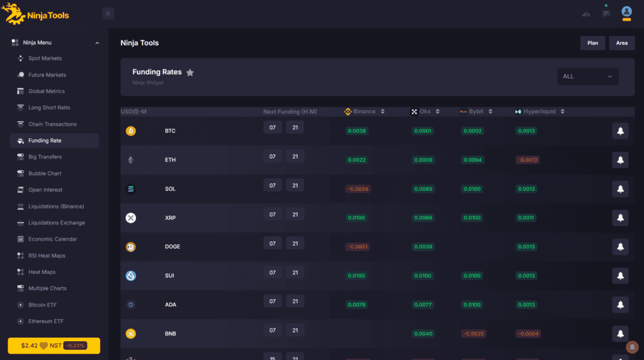This screenshot has height=360, width=644.
Task: Set alert bell for SUI row
Action: [x=620, y=276]
